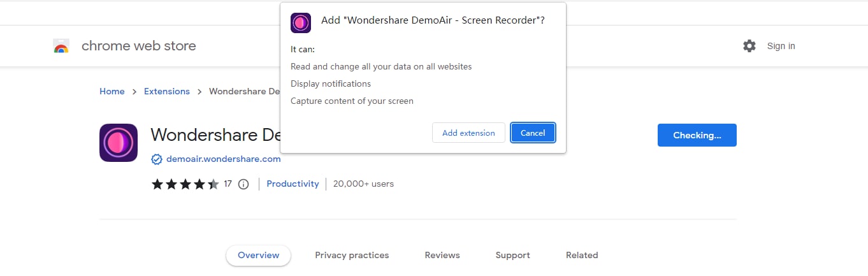The image size is (868, 276).
Task: Show the Related tab
Action: click(582, 255)
